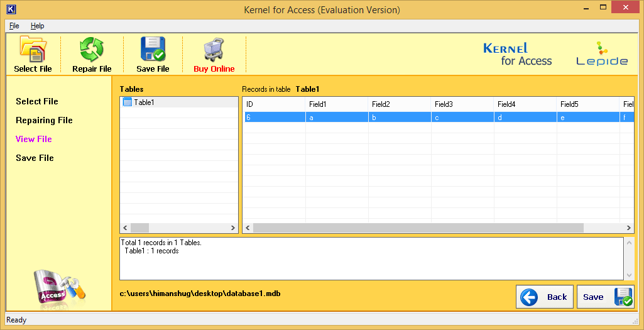This screenshot has width=644, height=330.
Task: Select the cell containing 'a'
Action: pos(337,117)
